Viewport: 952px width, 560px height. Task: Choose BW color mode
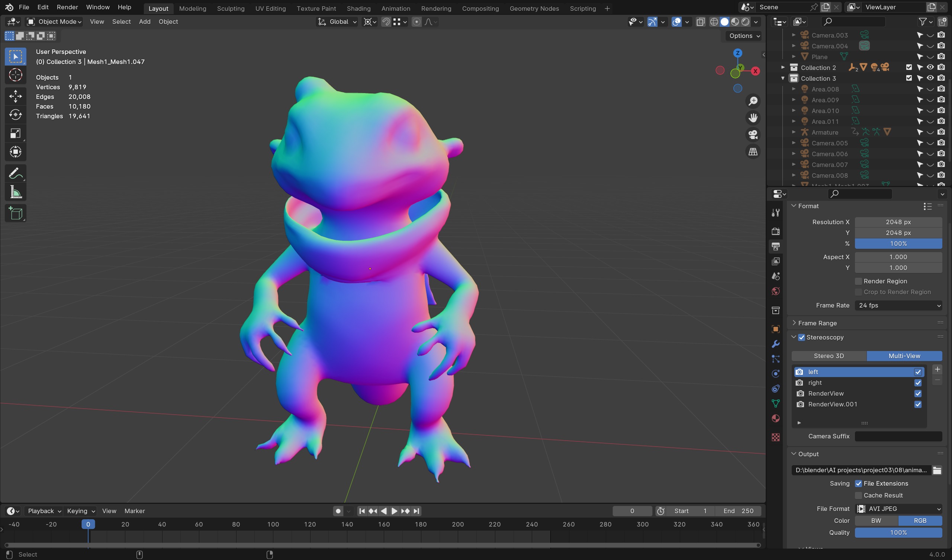tap(877, 521)
